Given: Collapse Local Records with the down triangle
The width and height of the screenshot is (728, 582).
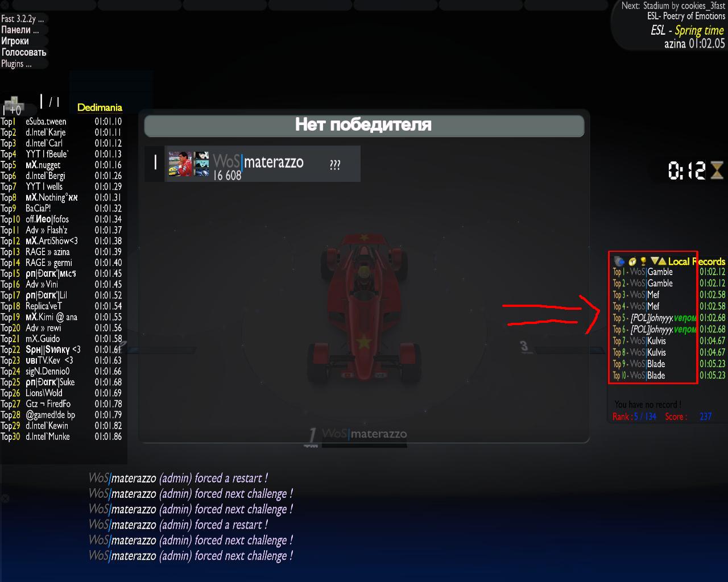Looking at the screenshot, I should [655, 261].
